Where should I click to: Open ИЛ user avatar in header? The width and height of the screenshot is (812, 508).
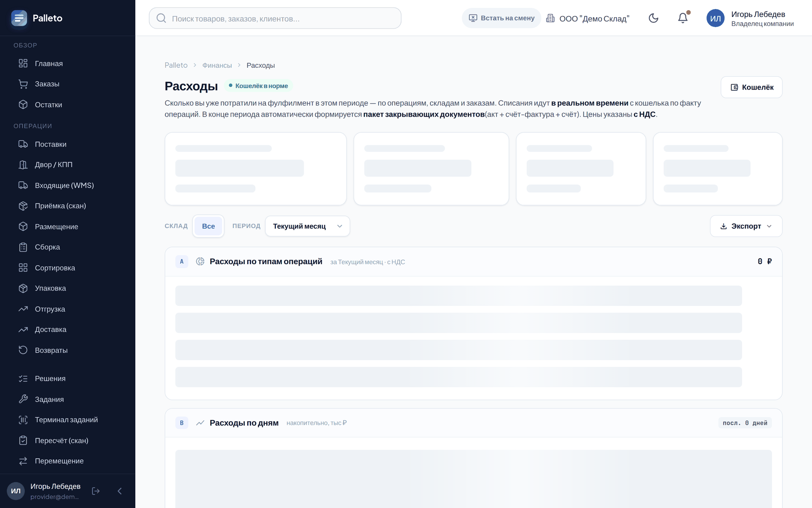tap(715, 18)
